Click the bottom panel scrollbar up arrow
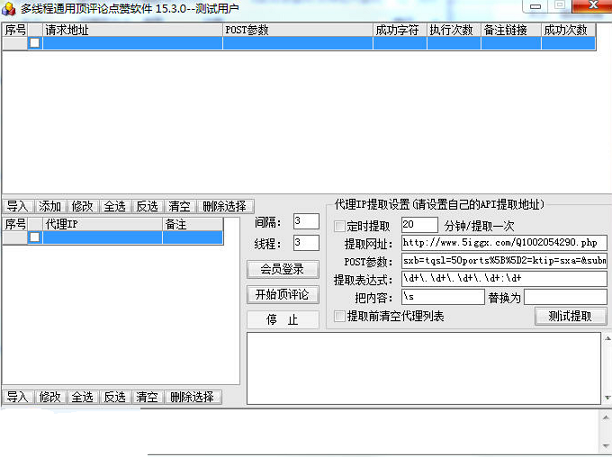 point(606,418)
